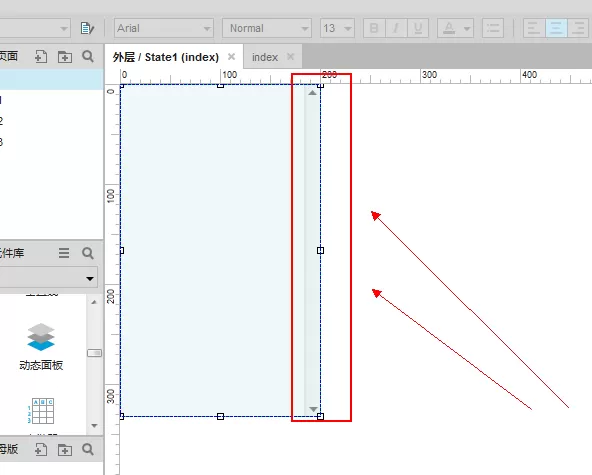Image resolution: width=592 pixels, height=475 pixels.
Task: Switch to the 外层 / State1 (index) tab
Action: pyautogui.click(x=166, y=57)
